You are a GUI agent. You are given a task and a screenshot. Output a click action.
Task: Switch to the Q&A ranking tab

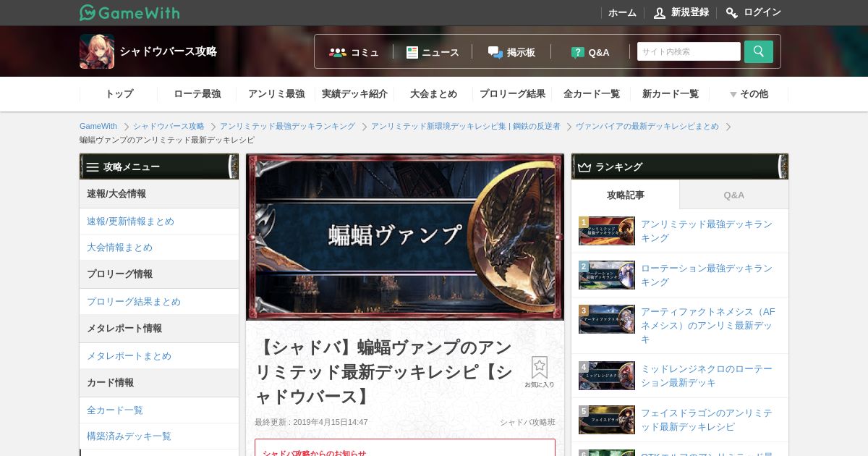[734, 195]
